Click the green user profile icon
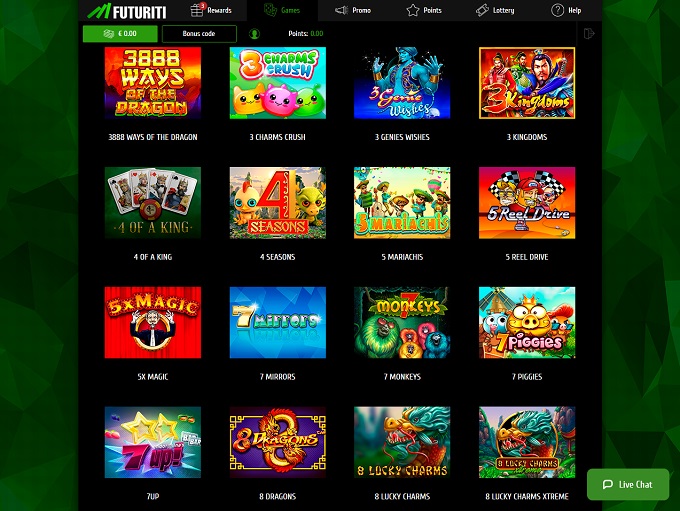Viewport: 680px width, 511px height. coord(255,33)
